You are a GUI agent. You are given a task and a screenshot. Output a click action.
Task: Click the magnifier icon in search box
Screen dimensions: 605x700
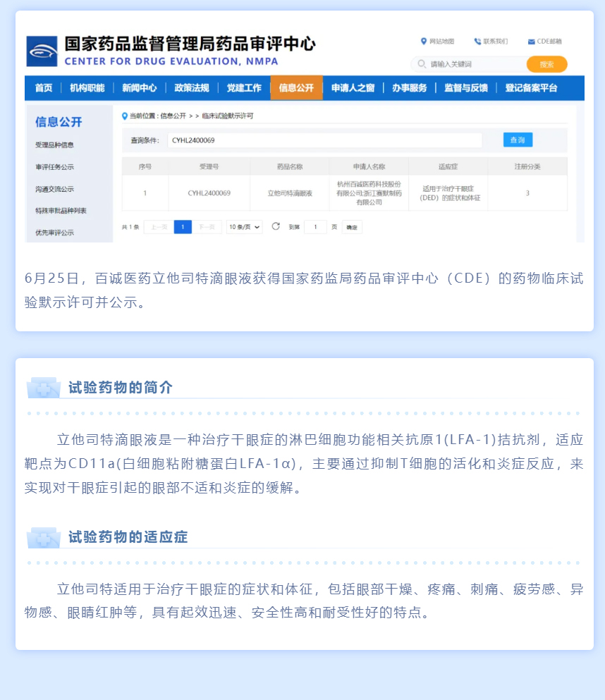point(422,64)
